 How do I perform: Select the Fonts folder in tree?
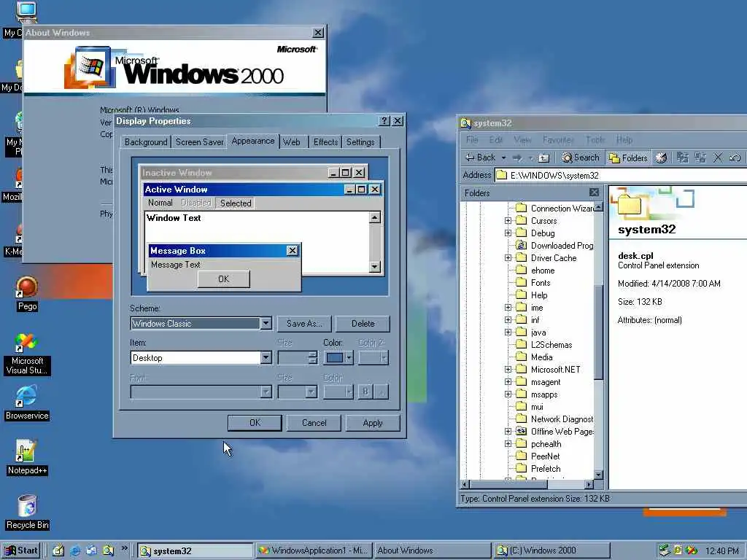[x=541, y=283]
